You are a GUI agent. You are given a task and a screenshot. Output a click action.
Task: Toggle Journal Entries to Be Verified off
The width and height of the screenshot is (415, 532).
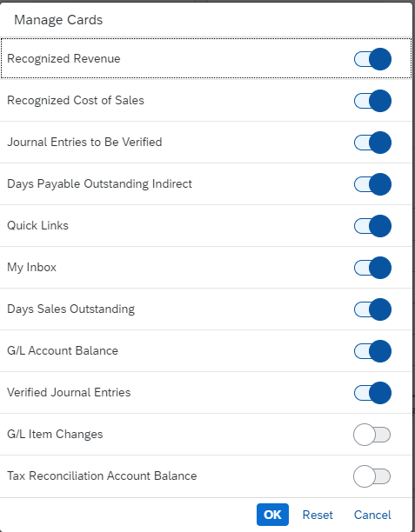(x=372, y=143)
